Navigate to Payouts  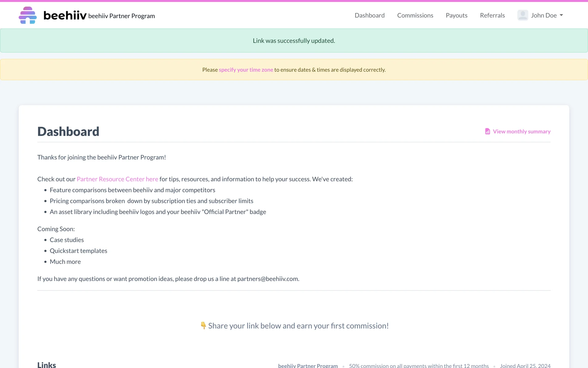pos(456,15)
